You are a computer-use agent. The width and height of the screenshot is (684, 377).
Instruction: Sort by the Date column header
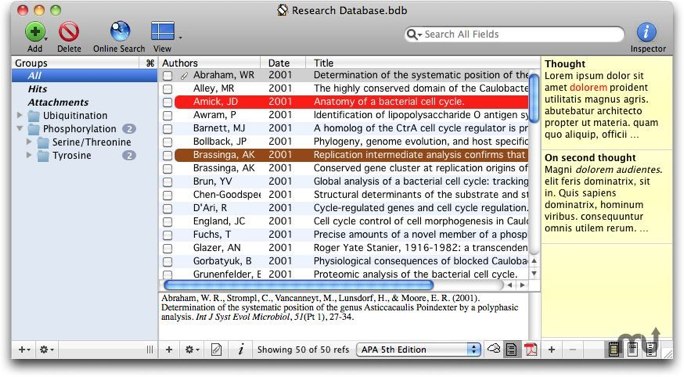tap(283, 63)
